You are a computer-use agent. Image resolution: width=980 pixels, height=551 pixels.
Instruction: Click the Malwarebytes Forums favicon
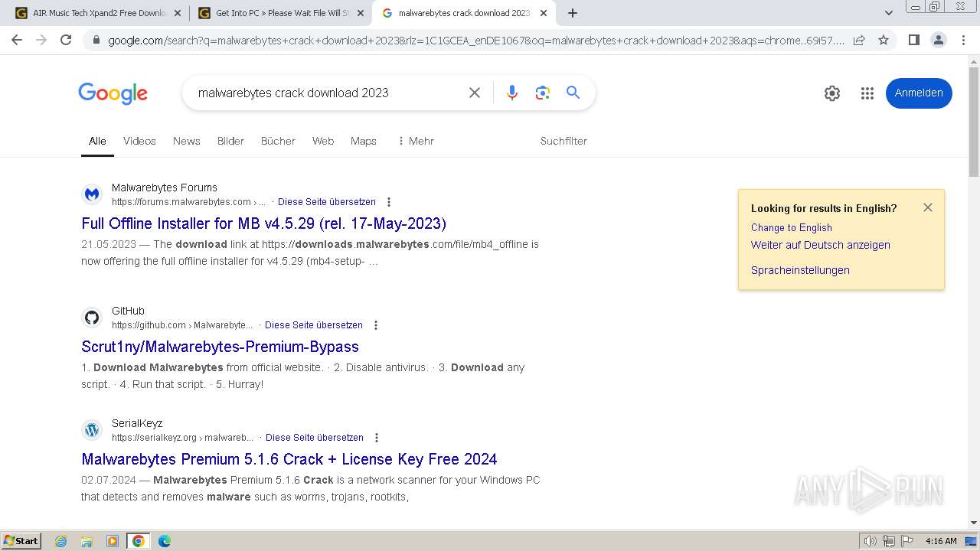point(92,194)
